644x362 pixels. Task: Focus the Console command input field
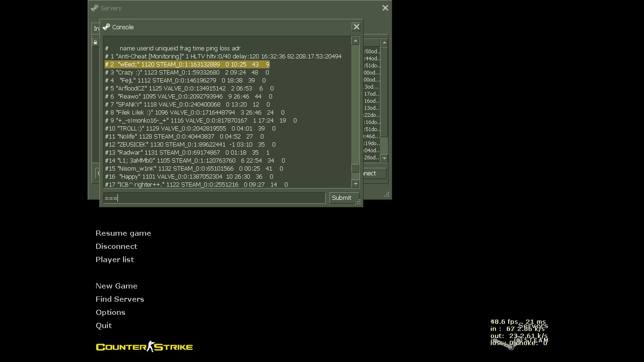tap(215, 198)
